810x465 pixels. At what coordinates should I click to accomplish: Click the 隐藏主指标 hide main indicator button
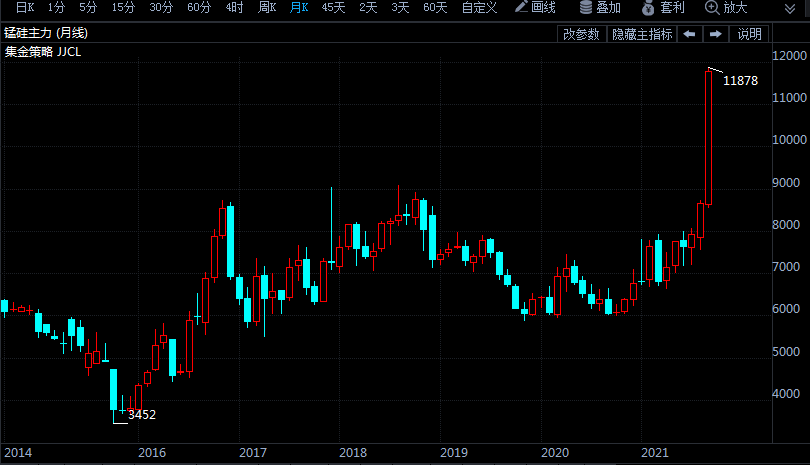(642, 34)
